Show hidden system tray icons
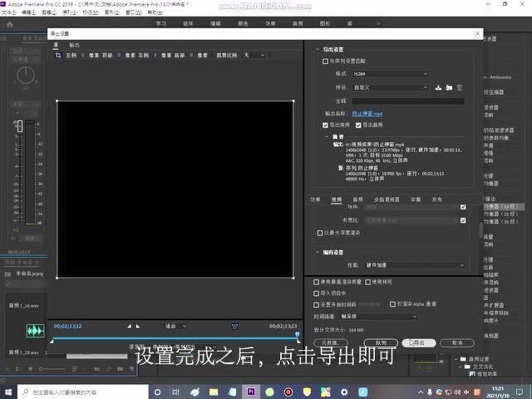 (421, 392)
